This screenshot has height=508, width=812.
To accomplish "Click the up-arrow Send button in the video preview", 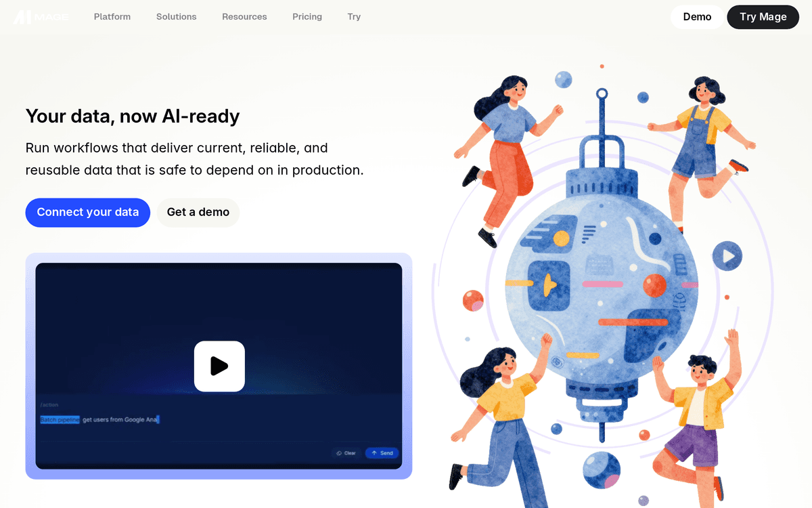I will point(382,453).
